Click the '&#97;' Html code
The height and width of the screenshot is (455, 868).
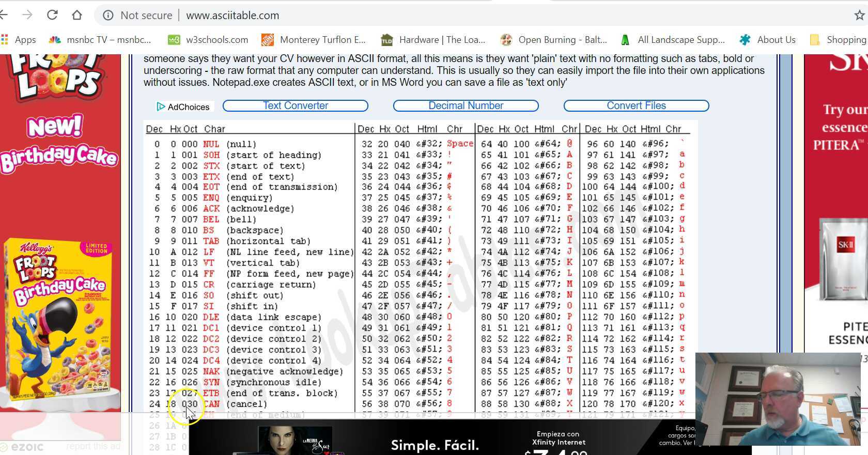coord(655,155)
